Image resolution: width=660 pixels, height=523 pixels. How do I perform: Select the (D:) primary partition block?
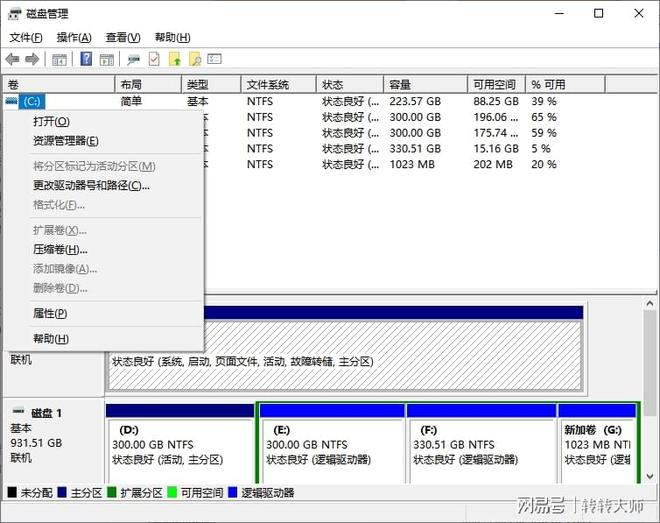180,443
